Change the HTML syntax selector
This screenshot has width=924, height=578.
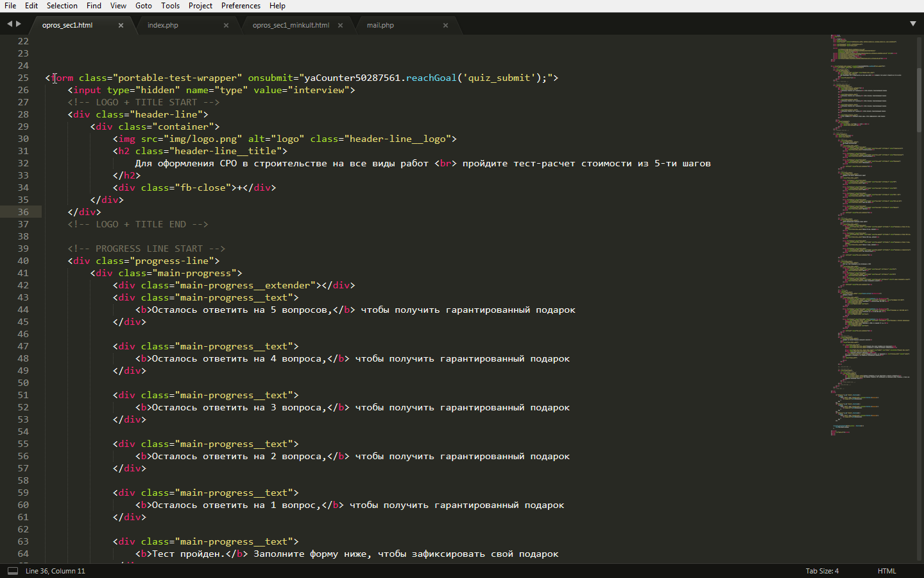887,571
